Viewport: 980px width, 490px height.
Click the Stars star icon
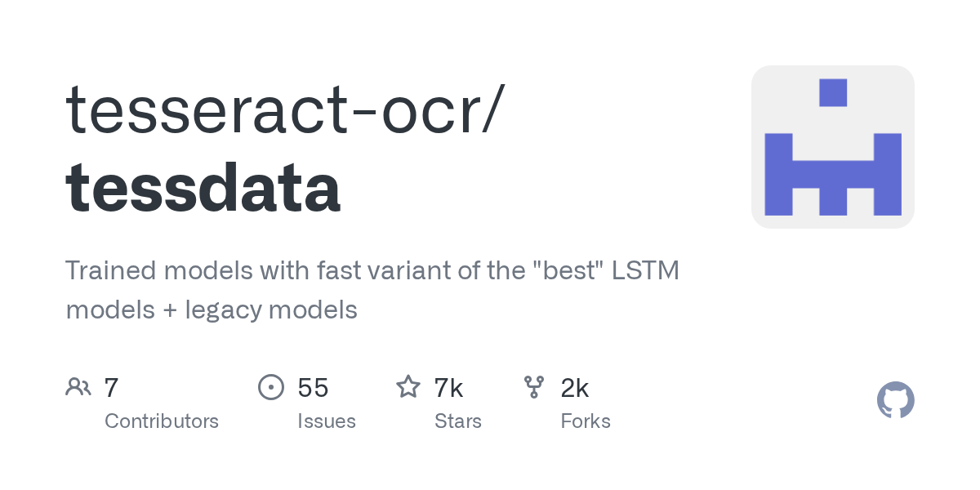pyautogui.click(x=408, y=386)
